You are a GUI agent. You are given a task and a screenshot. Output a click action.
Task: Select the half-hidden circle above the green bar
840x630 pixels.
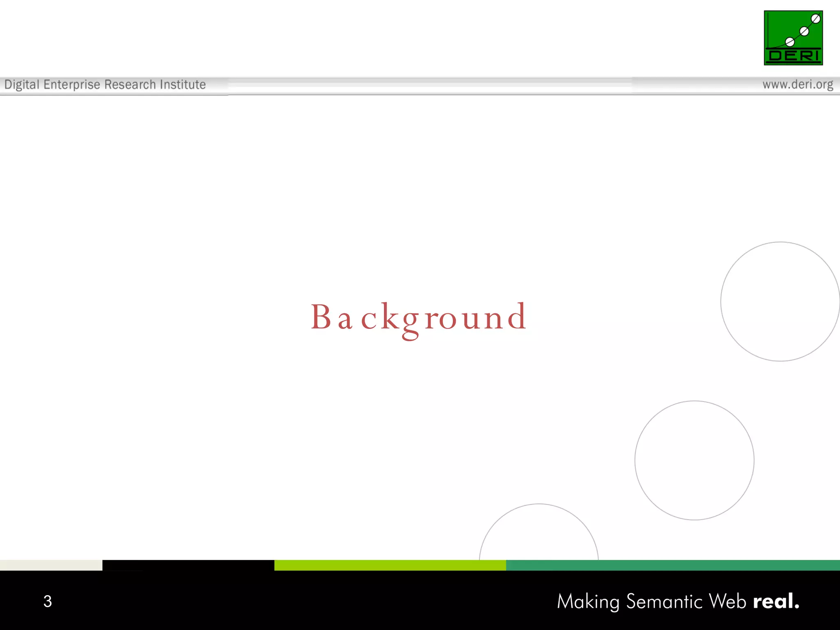(x=539, y=504)
